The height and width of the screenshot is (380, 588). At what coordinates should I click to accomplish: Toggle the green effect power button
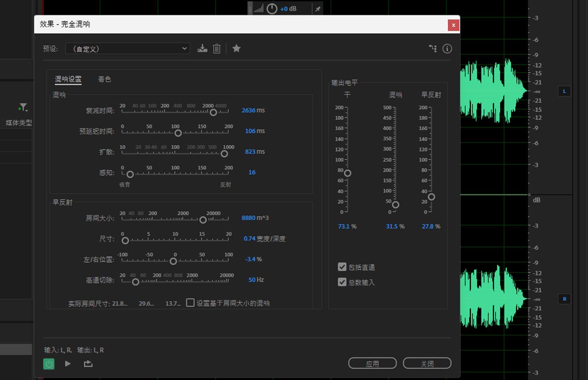click(48, 364)
